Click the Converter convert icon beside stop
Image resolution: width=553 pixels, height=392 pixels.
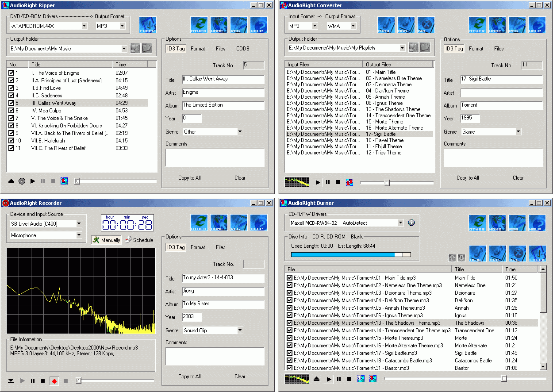coord(350,182)
